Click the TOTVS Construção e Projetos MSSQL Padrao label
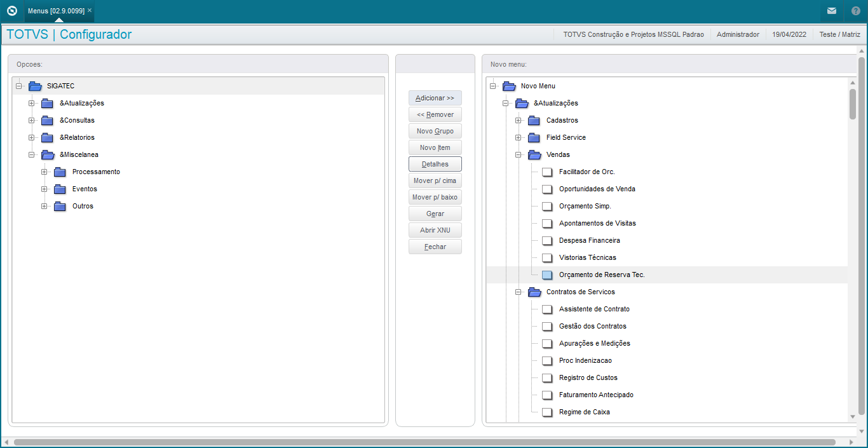Screen dimensions: 868x448 (x=634, y=34)
